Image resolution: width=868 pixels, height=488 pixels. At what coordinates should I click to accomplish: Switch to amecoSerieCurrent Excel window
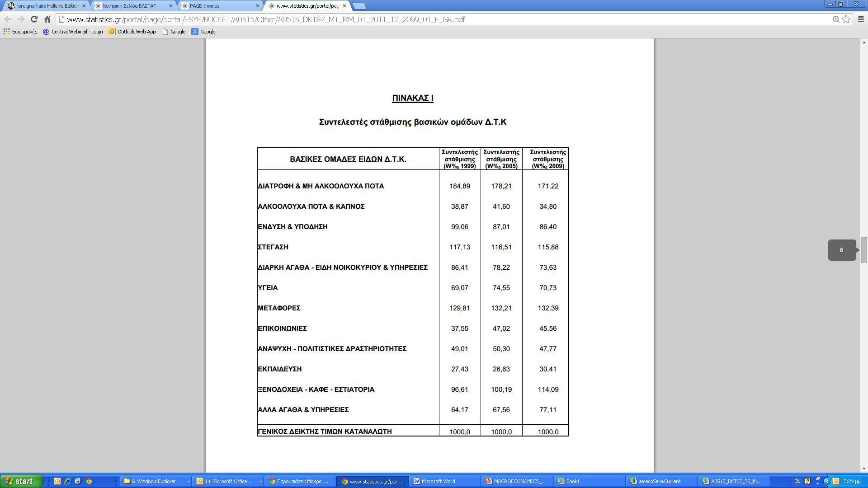(x=663, y=481)
